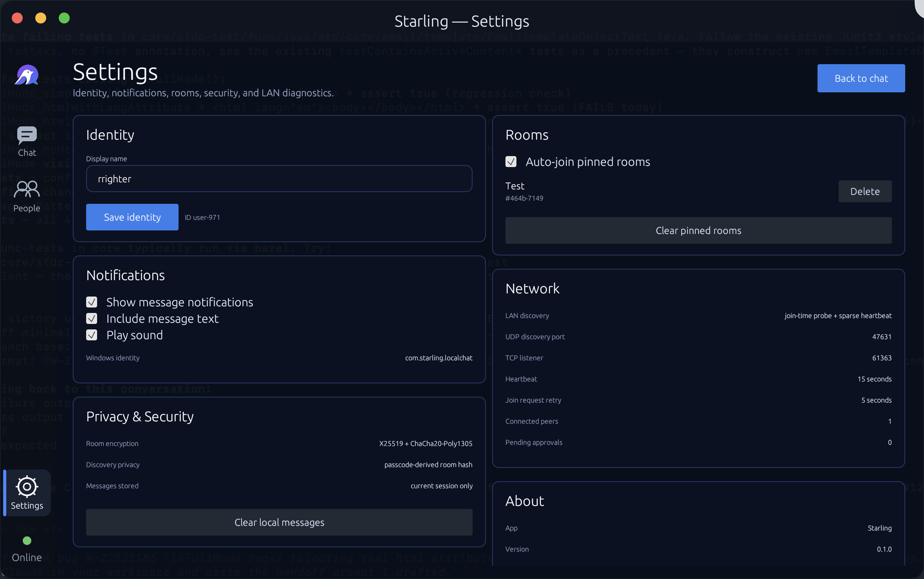
Task: Open the People sidebar icon
Action: (x=27, y=196)
